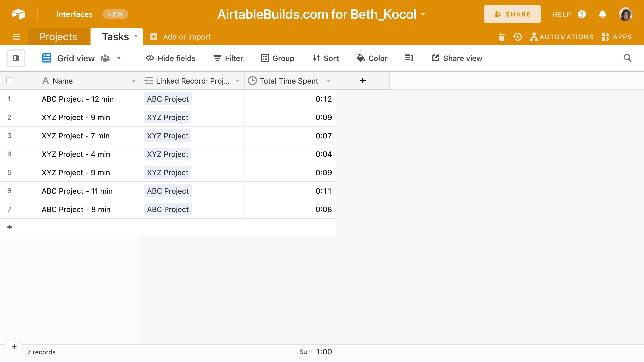This screenshot has width=644, height=362.
Task: Click XYZ Project chip in row 4
Action: pyautogui.click(x=168, y=154)
